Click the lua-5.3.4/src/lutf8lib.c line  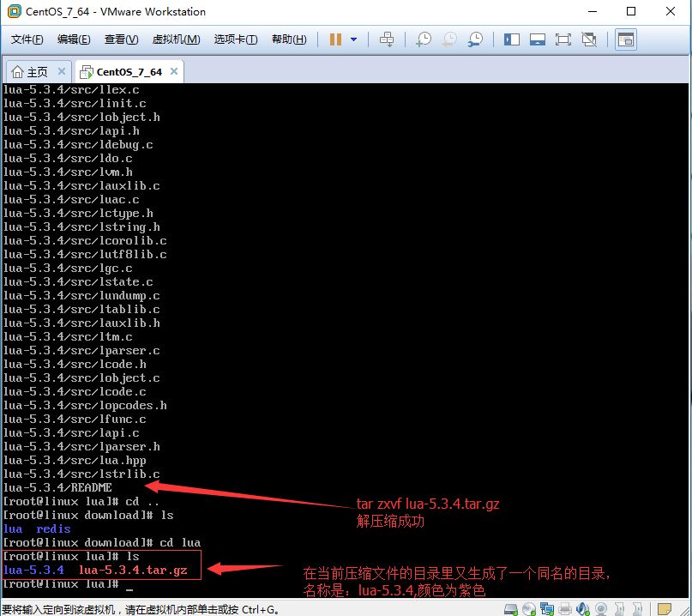tap(85, 254)
